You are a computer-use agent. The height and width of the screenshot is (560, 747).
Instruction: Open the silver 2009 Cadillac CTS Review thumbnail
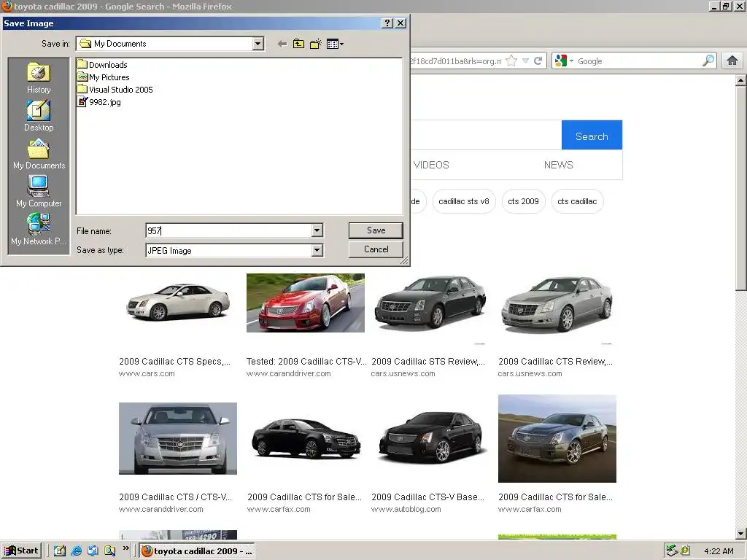click(x=557, y=303)
